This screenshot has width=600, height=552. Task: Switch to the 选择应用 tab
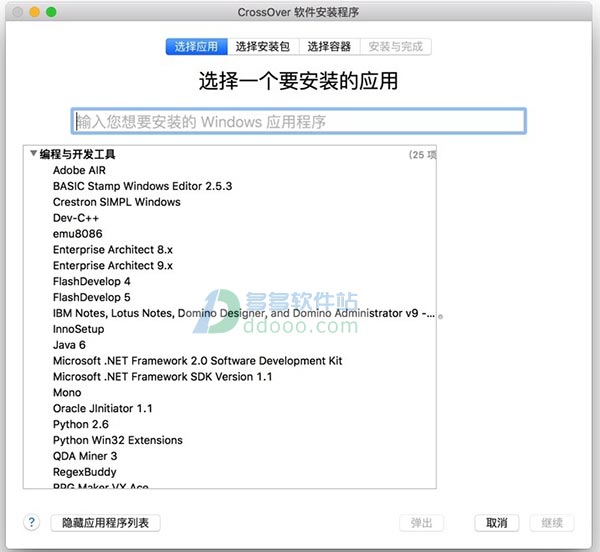(197, 47)
